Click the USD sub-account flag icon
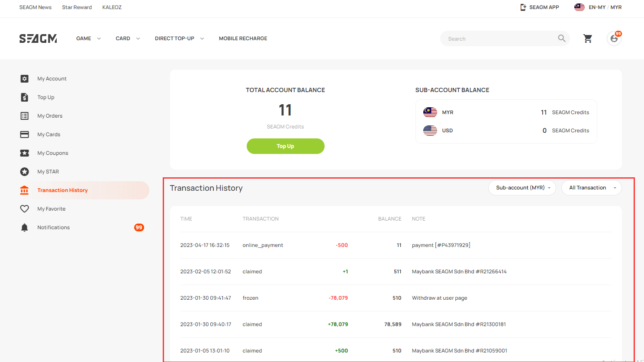Screen dimensions: 644x362 [x=430, y=131]
